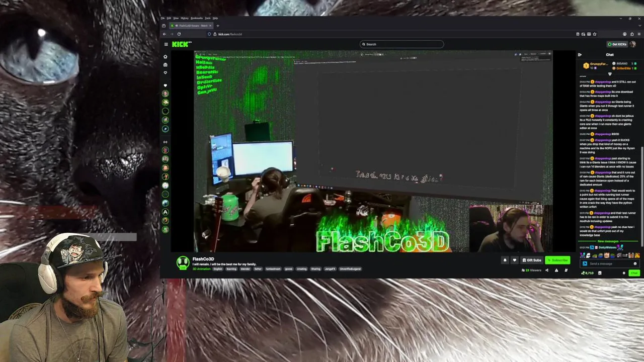Open Help menu in browser
The image size is (644, 362).
215,18
